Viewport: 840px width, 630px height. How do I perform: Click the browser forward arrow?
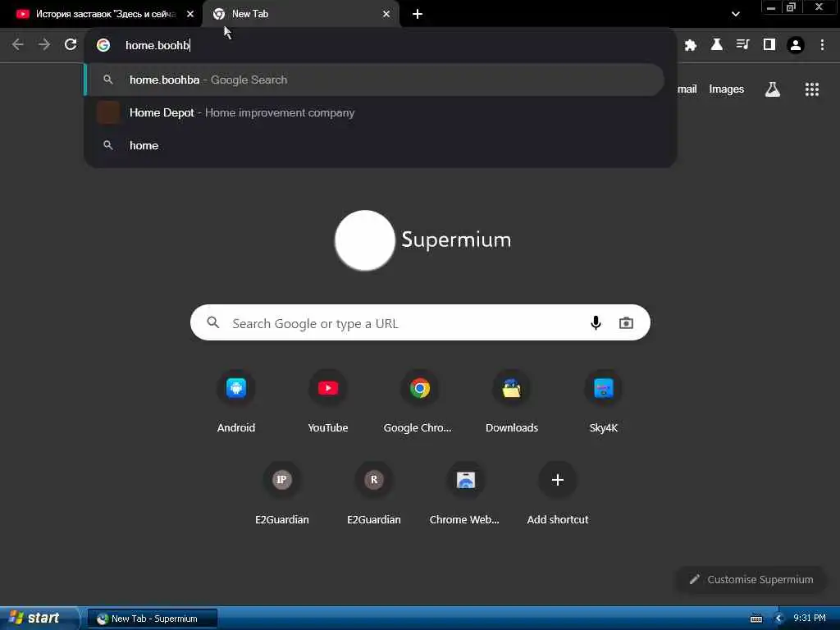click(x=44, y=44)
